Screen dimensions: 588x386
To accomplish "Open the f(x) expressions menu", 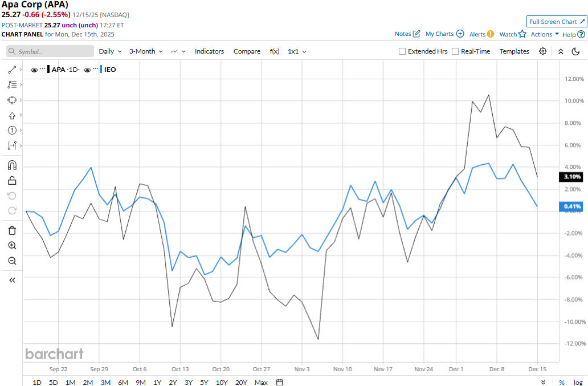I will 275,51.
